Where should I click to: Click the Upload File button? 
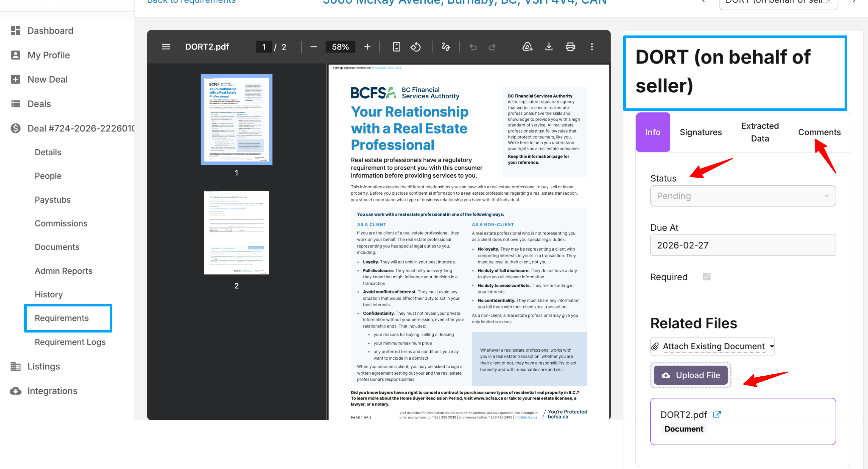click(x=690, y=375)
